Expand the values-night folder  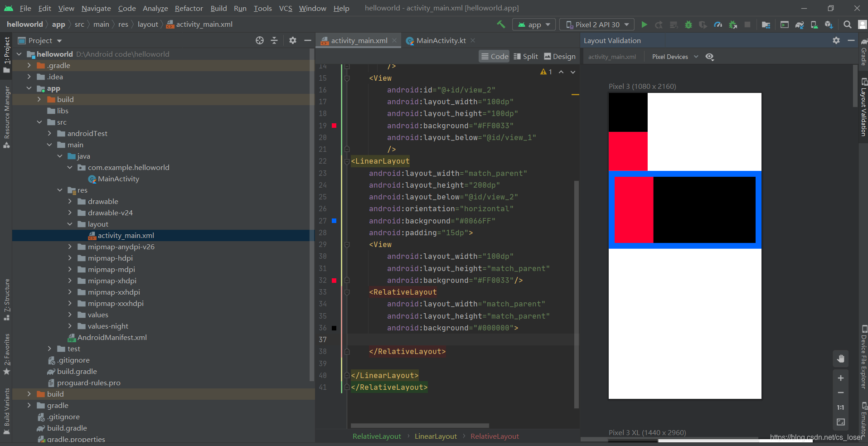[x=70, y=326]
